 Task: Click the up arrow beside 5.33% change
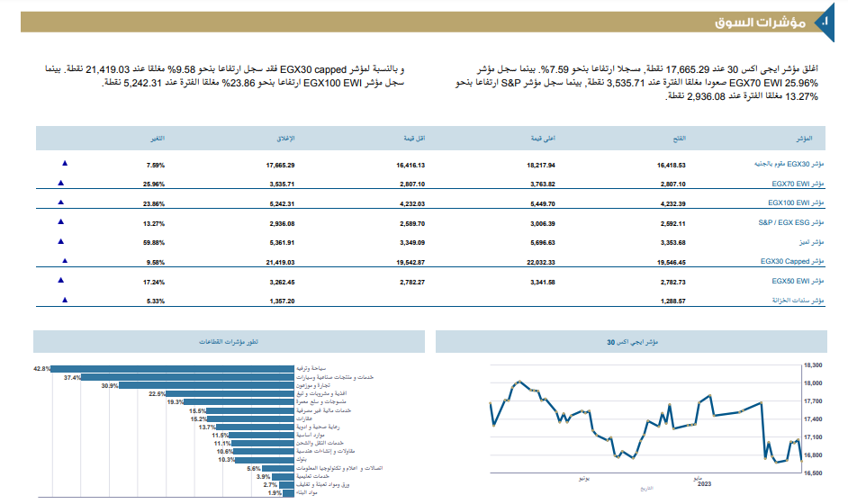pos(64,300)
